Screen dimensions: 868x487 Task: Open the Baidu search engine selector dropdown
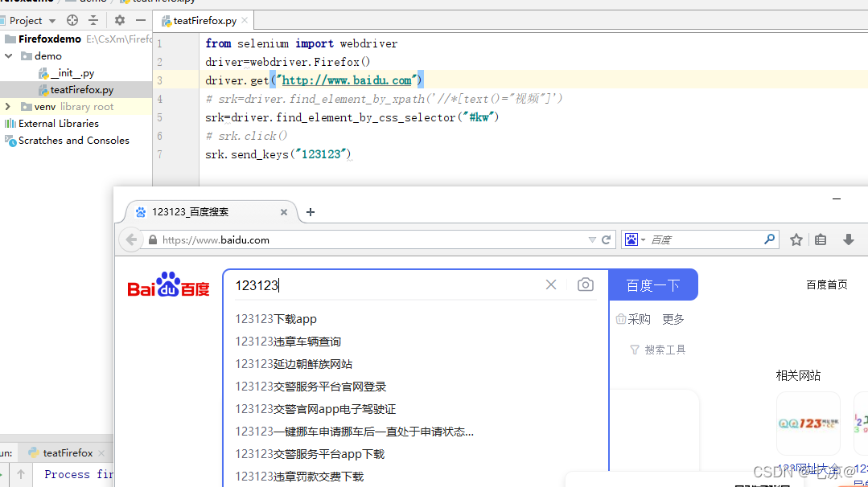[x=635, y=240]
